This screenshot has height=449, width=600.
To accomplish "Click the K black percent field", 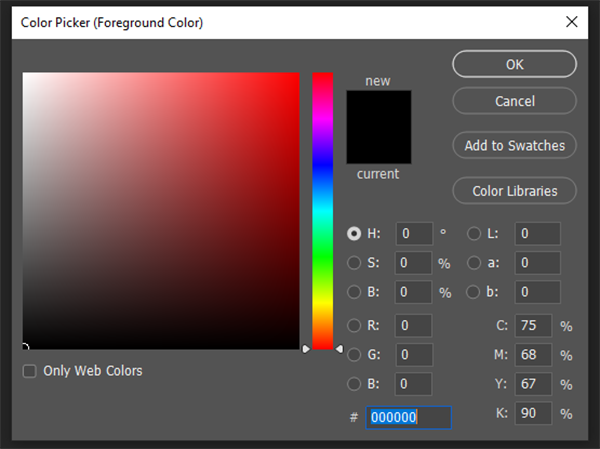I will pos(533,413).
